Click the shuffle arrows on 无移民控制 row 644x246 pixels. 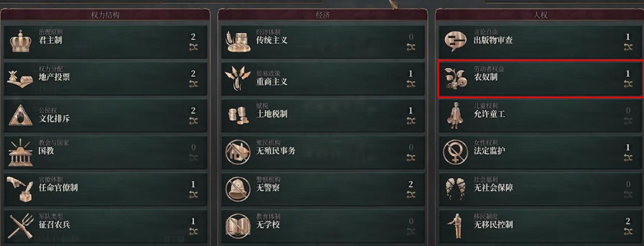coord(628,232)
